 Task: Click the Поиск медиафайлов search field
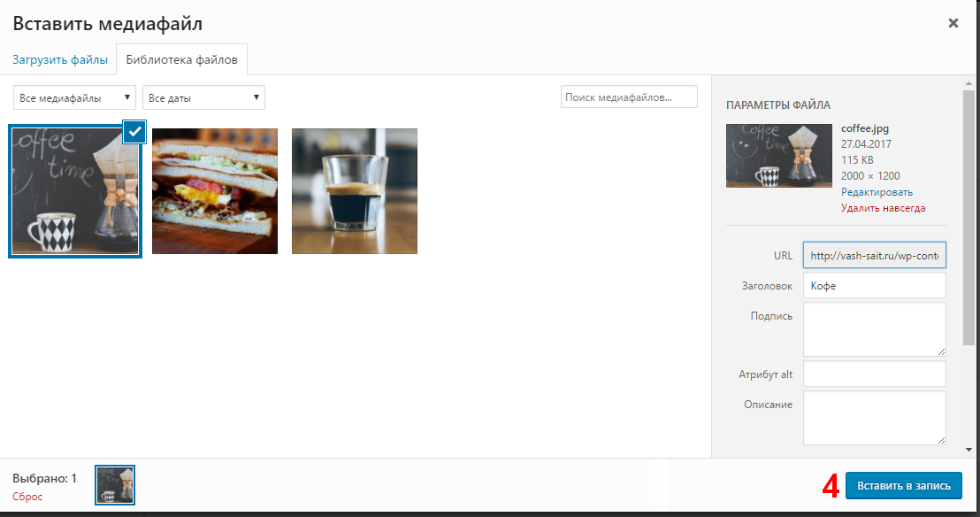tap(629, 97)
